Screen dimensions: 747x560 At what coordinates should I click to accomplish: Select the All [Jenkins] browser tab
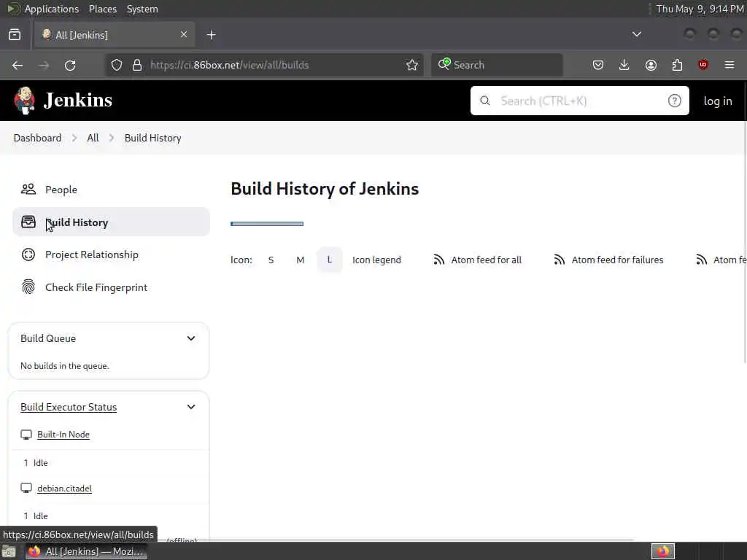[x=115, y=35]
